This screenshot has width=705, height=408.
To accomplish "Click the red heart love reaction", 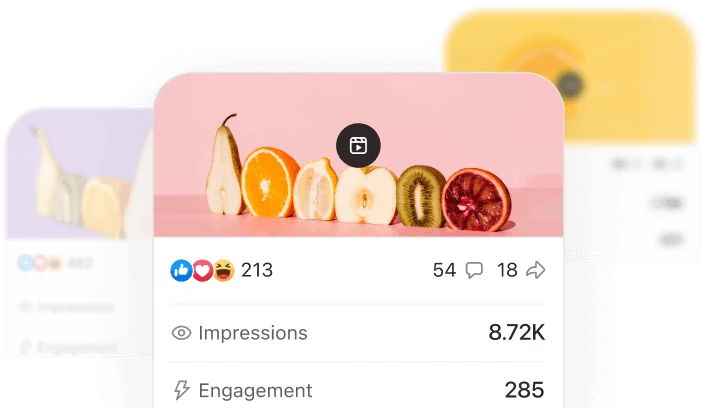I will 202,271.
